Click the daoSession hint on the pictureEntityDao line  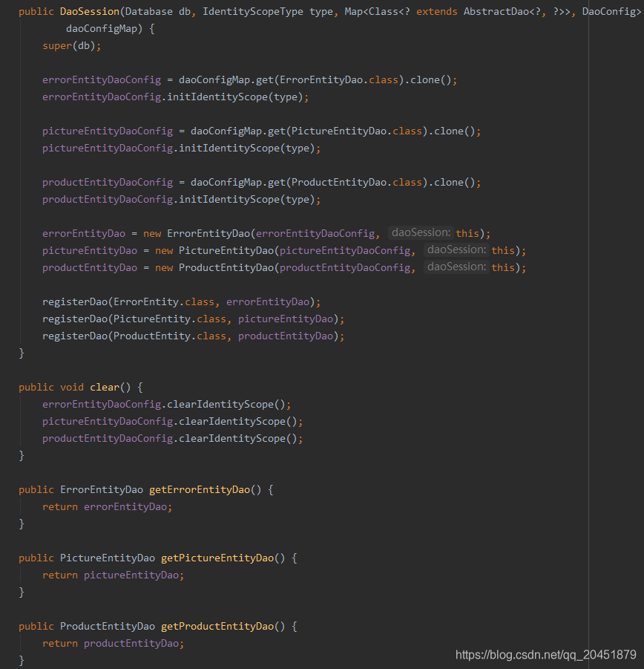coord(456,249)
